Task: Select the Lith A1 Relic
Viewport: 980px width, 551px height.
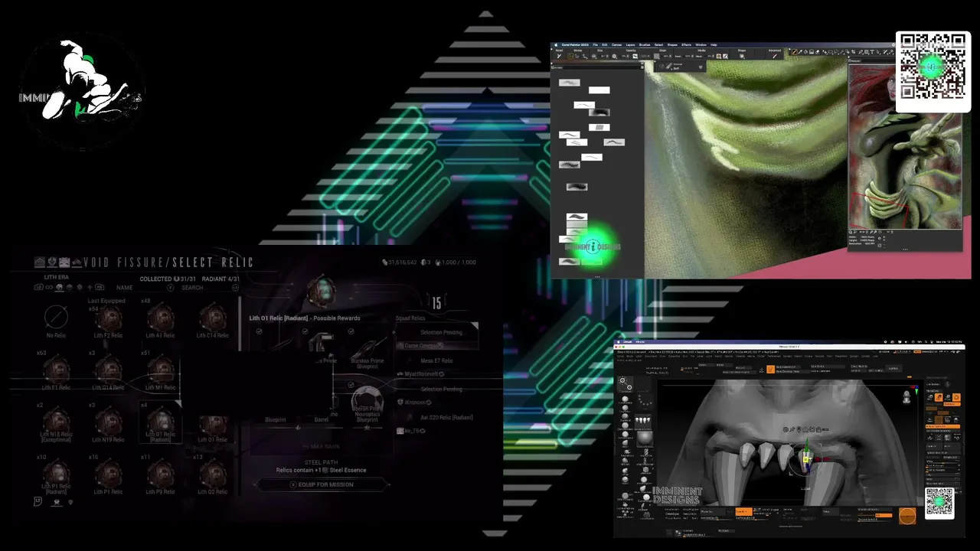Action: tap(160, 320)
